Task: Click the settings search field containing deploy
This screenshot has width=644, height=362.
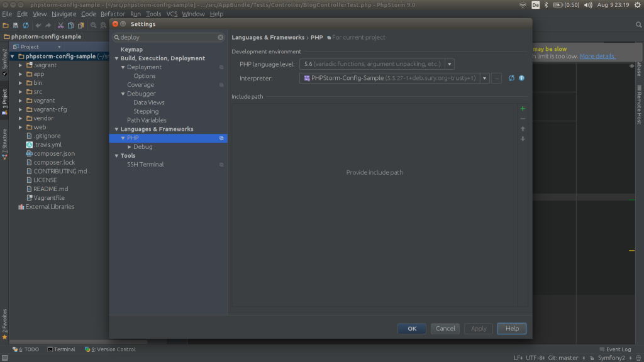Action: tap(169, 37)
